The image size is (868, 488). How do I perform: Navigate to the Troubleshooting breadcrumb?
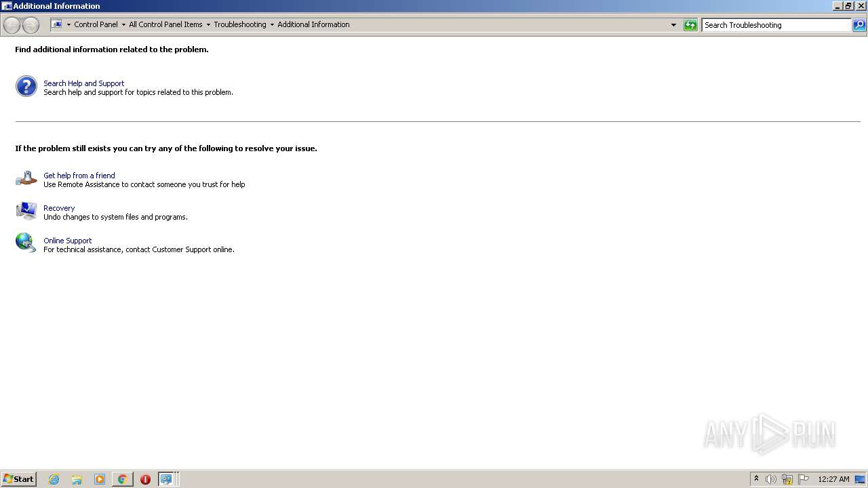pyautogui.click(x=240, y=24)
